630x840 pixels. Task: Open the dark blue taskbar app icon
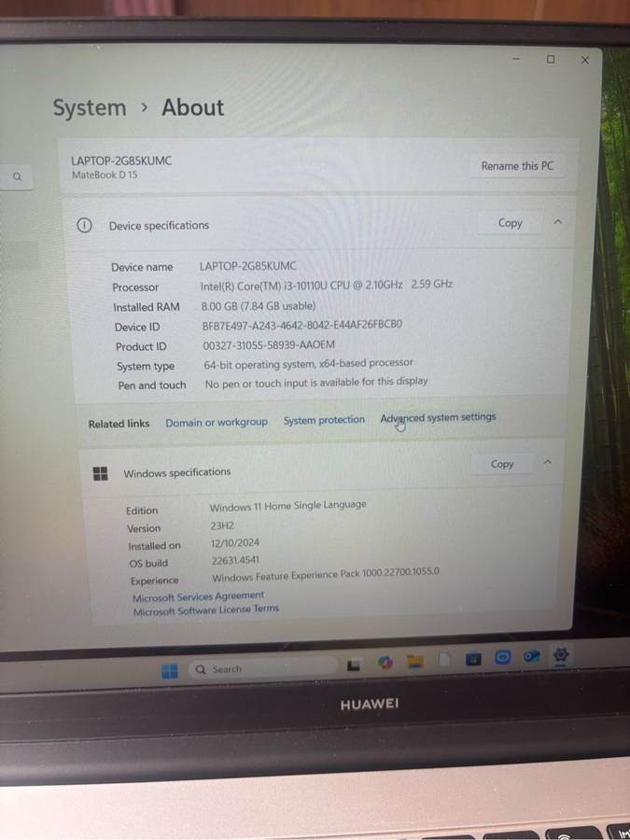(x=473, y=659)
